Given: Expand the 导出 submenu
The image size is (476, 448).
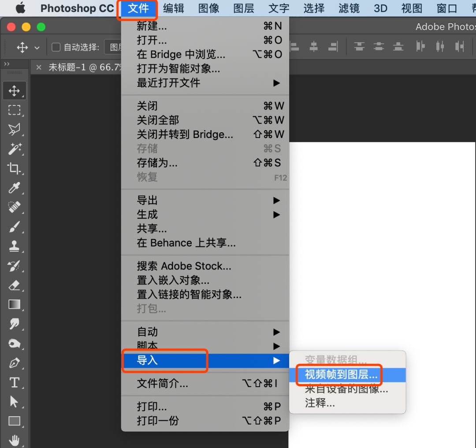Looking at the screenshot, I should click(x=147, y=200).
